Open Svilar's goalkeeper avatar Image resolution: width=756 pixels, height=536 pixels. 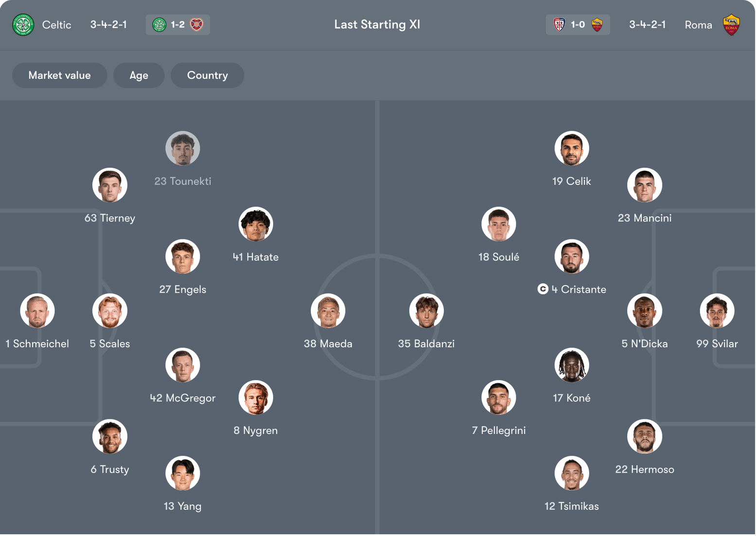(717, 311)
